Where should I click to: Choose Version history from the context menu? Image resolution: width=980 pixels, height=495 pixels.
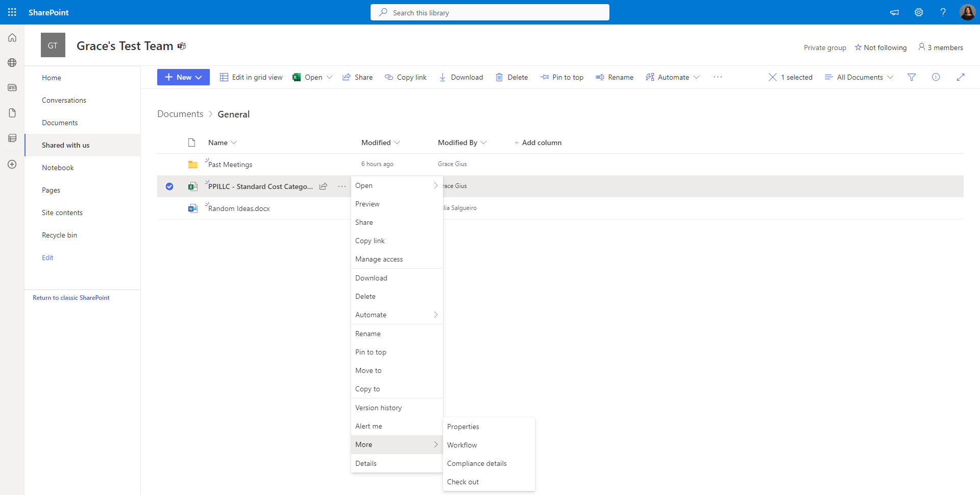(397, 408)
